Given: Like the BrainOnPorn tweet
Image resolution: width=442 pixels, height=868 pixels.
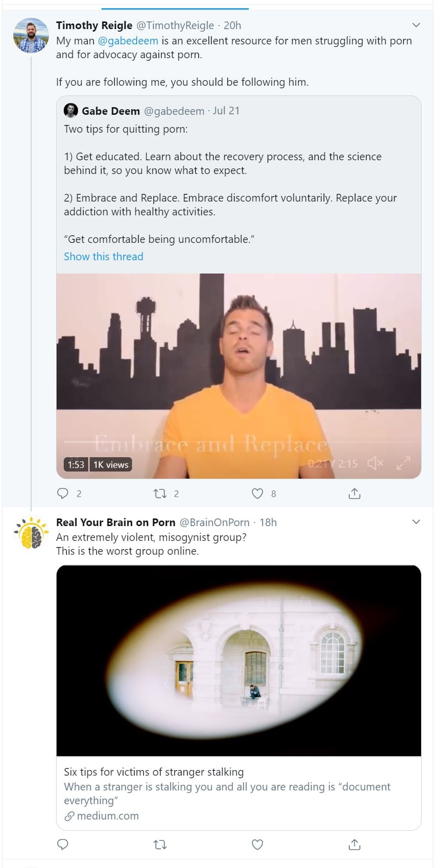Looking at the screenshot, I should (x=257, y=845).
